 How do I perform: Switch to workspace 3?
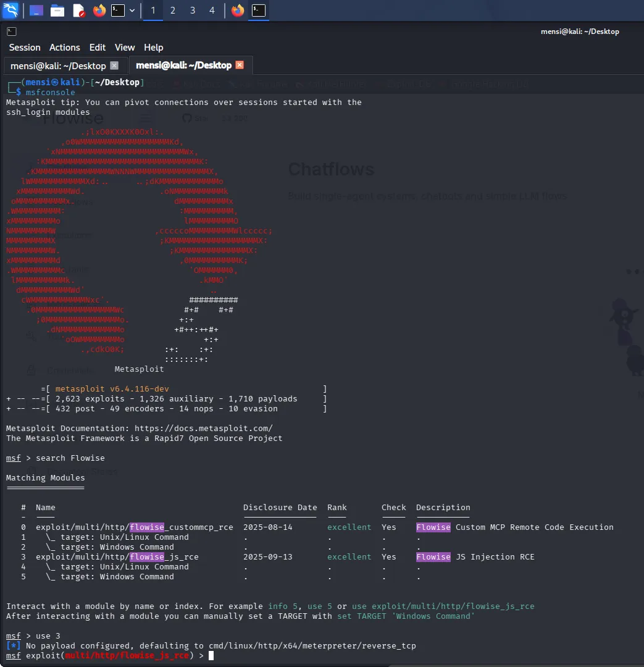pyautogui.click(x=193, y=10)
